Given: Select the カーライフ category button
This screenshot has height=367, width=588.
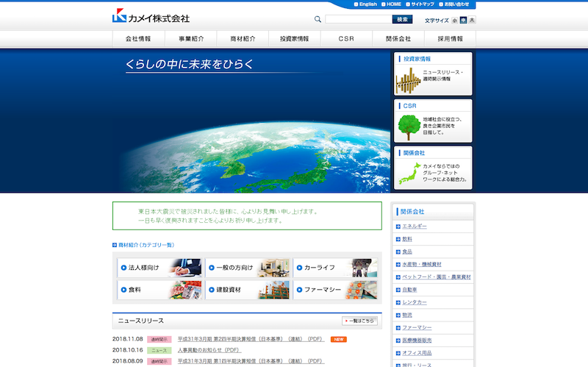Looking at the screenshot, I should 335,268.
